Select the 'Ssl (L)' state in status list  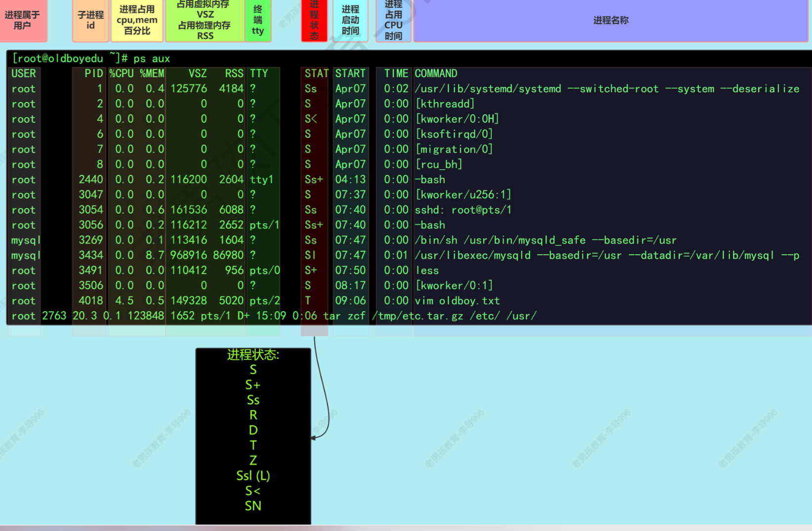[x=253, y=476]
